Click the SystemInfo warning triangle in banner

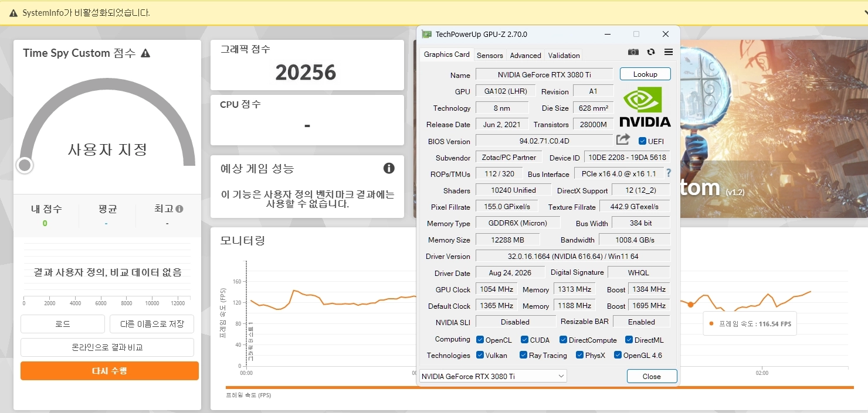[13, 13]
